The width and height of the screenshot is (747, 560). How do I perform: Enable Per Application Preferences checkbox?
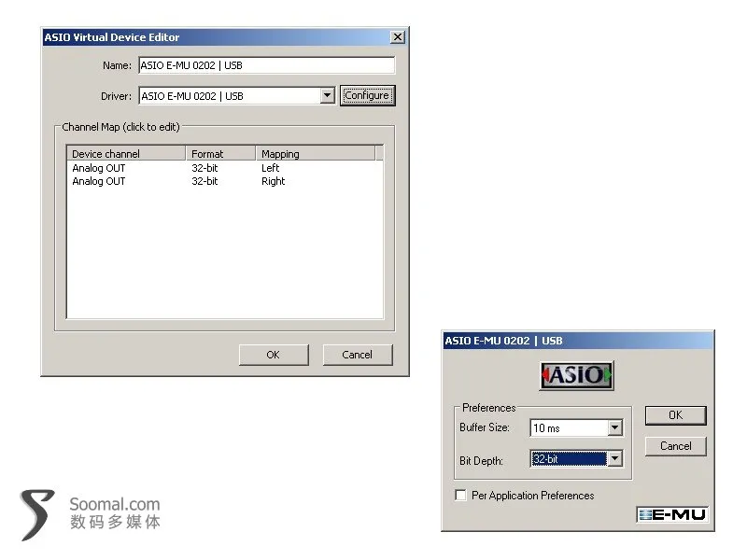pyautogui.click(x=460, y=496)
